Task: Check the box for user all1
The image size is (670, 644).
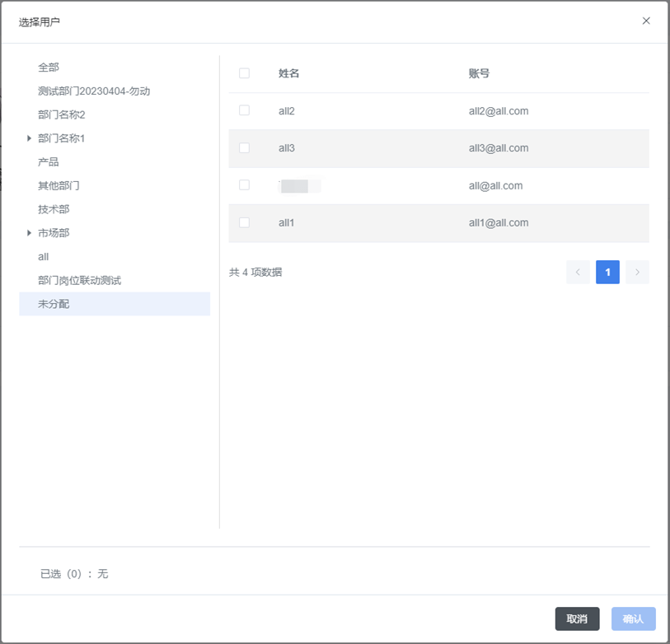Action: [245, 222]
